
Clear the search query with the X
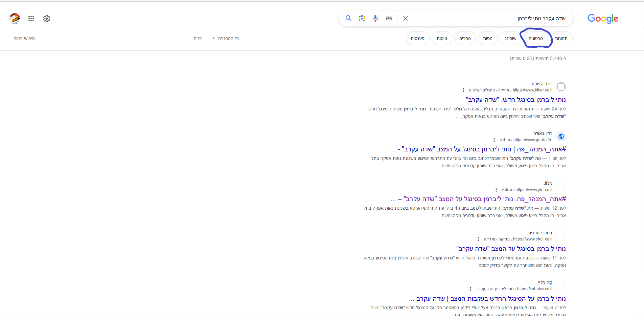coord(405,18)
